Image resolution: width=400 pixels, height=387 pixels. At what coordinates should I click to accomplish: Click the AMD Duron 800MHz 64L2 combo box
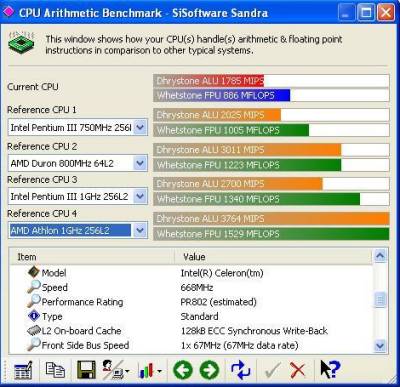coord(78,163)
